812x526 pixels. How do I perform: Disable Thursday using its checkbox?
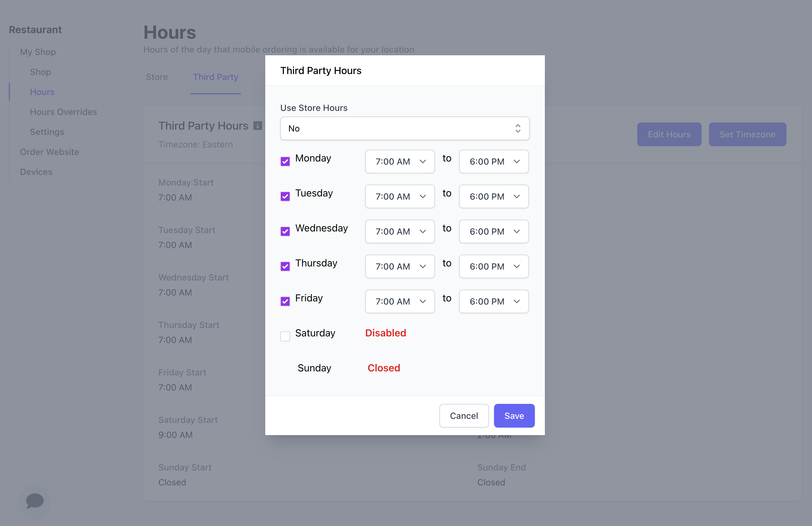(285, 266)
